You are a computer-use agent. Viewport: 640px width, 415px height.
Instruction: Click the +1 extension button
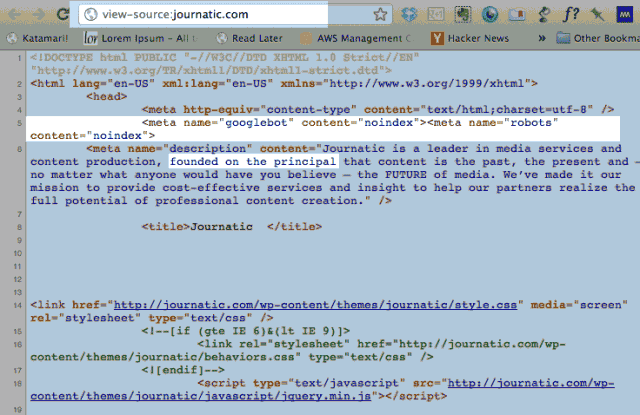(x=436, y=15)
